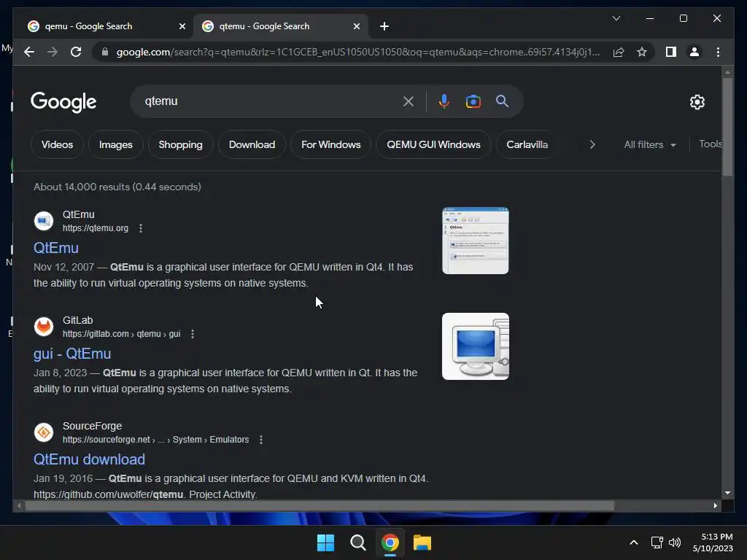Open Windows Start menu

click(x=326, y=542)
